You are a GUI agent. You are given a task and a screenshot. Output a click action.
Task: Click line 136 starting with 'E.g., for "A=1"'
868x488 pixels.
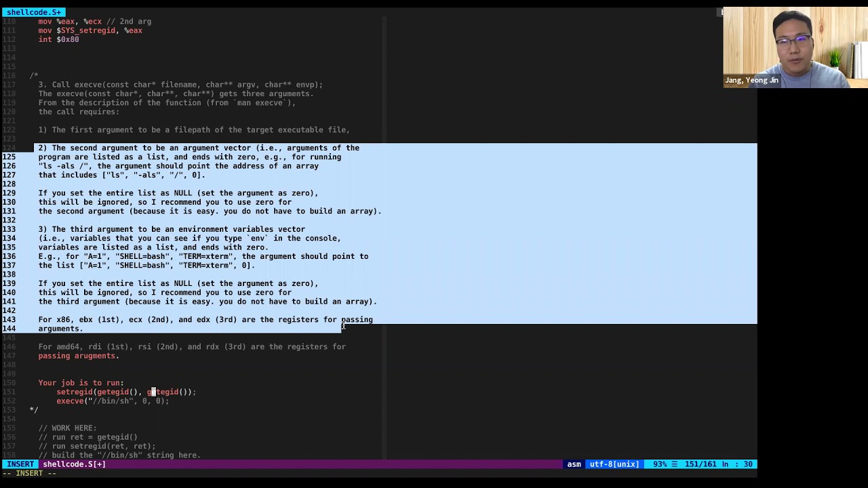203,256
